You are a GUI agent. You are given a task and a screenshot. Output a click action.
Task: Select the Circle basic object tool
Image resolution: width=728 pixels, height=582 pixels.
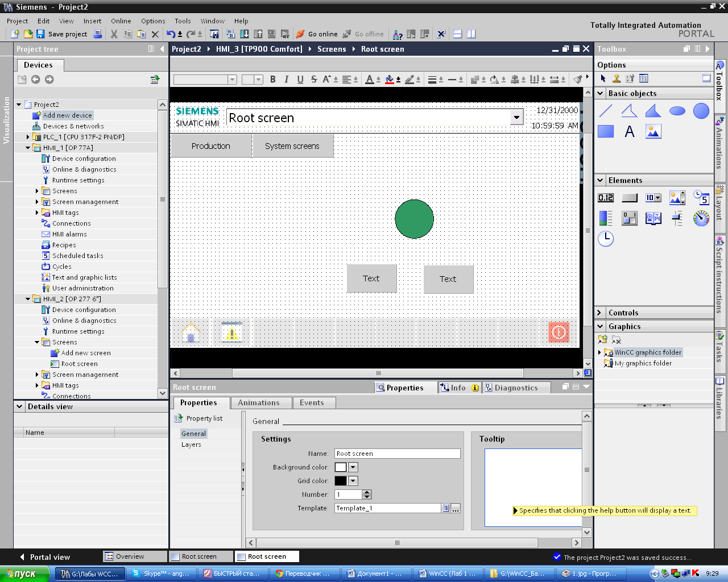tap(701, 111)
